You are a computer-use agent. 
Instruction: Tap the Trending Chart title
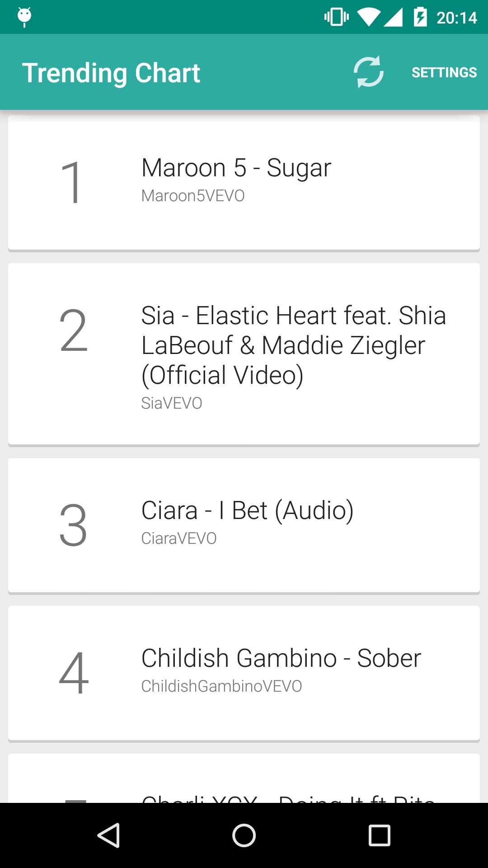pos(113,72)
